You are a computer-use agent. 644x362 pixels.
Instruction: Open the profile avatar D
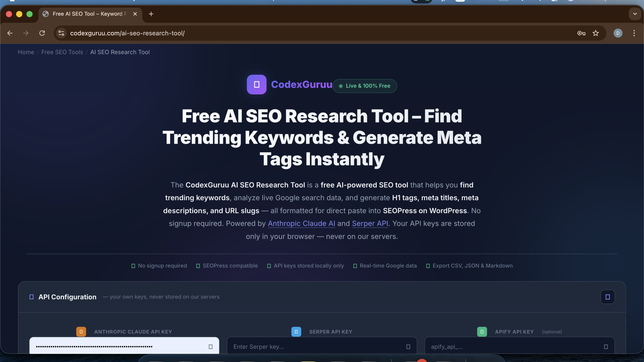coord(618,33)
